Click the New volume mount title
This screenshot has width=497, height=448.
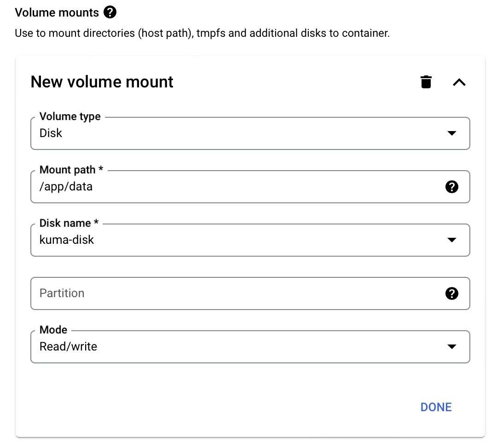pos(102,81)
